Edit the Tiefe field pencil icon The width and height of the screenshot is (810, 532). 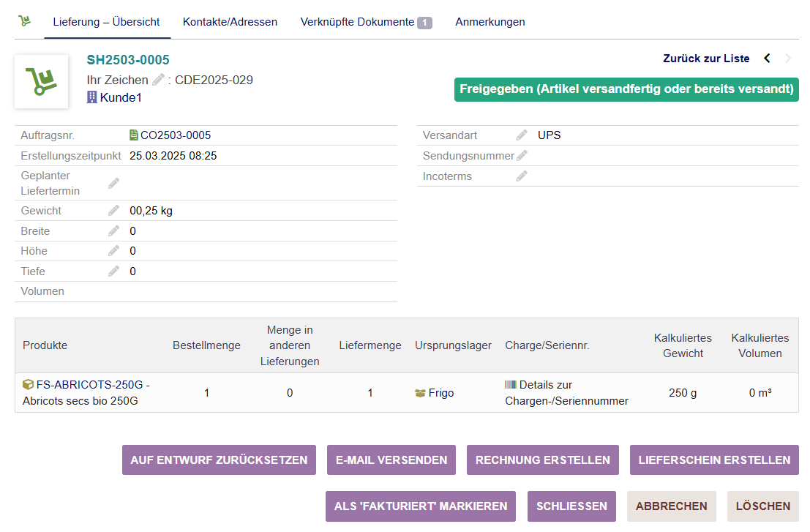[x=113, y=271]
